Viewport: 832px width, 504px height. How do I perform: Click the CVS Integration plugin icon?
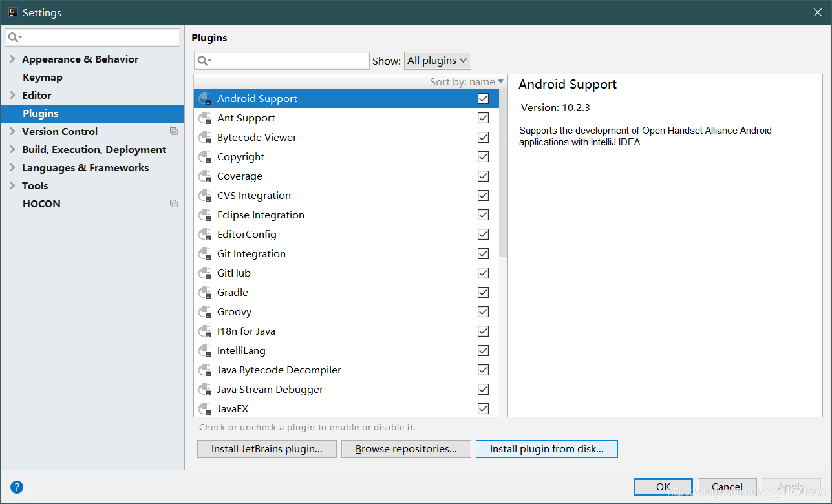pos(206,196)
